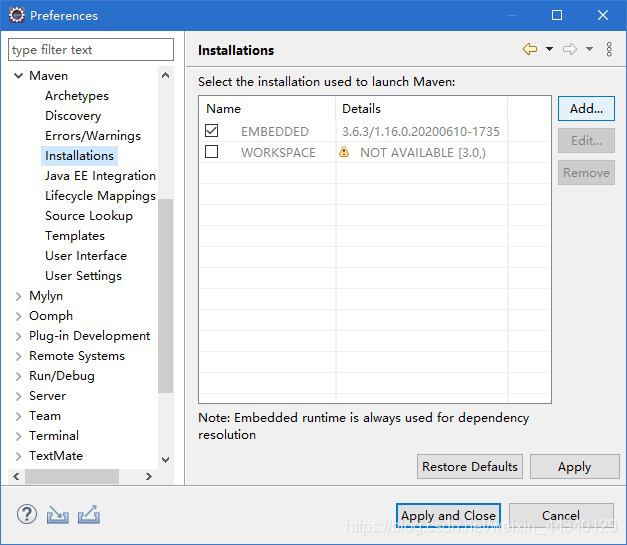The width and height of the screenshot is (627, 545).
Task: Click the warning icon in WORKSPACE row
Action: click(344, 152)
